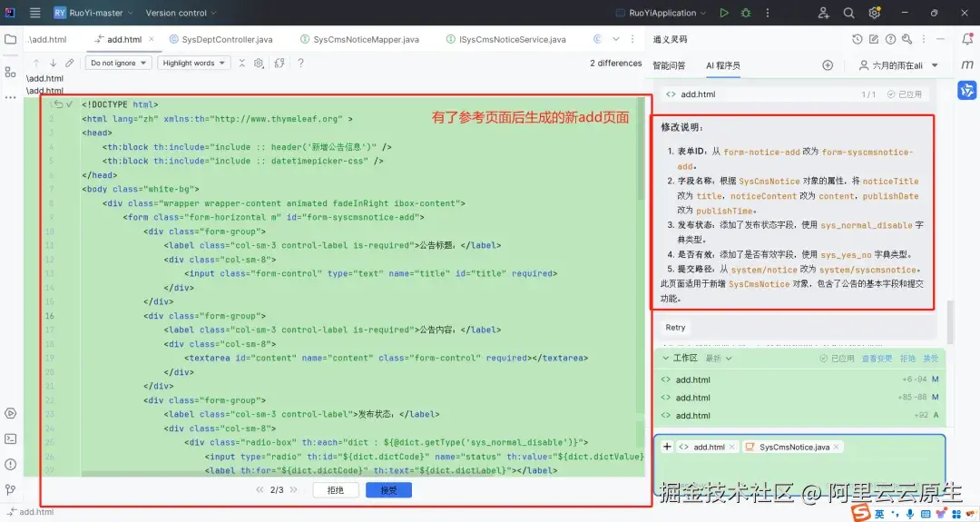Create new session with circled plus
This screenshot has width=980, height=522.
[828, 65]
